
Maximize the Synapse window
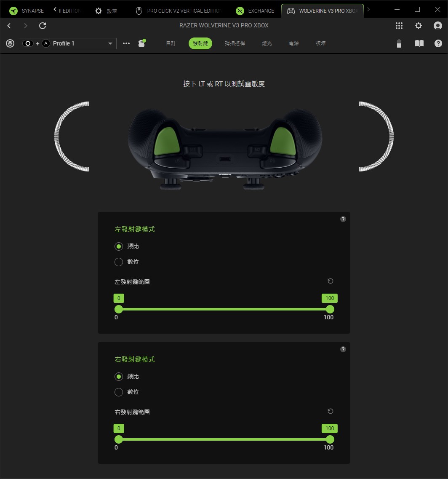(417, 9)
